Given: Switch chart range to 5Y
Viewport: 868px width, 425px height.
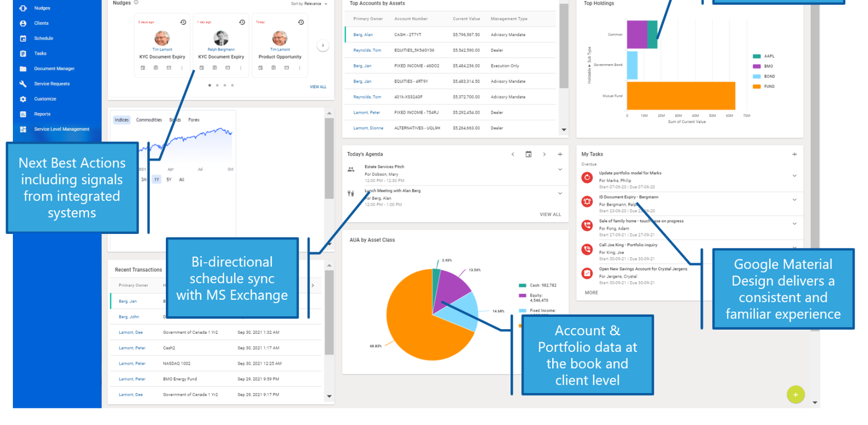Looking at the screenshot, I should click(169, 180).
